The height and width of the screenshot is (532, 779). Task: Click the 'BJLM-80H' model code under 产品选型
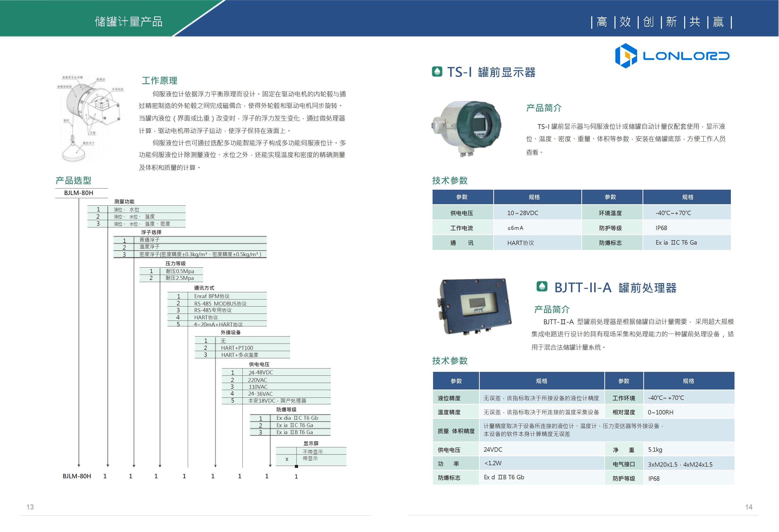pyautogui.click(x=79, y=193)
